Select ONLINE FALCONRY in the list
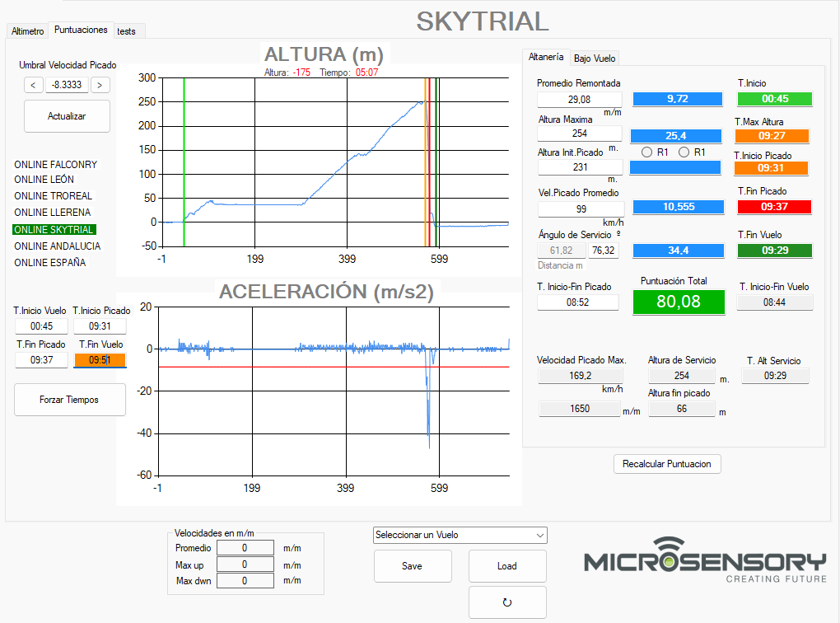This screenshot has width=840, height=623. 56,165
